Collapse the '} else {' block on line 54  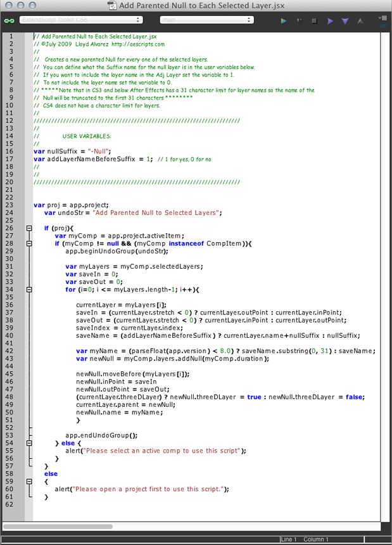pos(29,443)
